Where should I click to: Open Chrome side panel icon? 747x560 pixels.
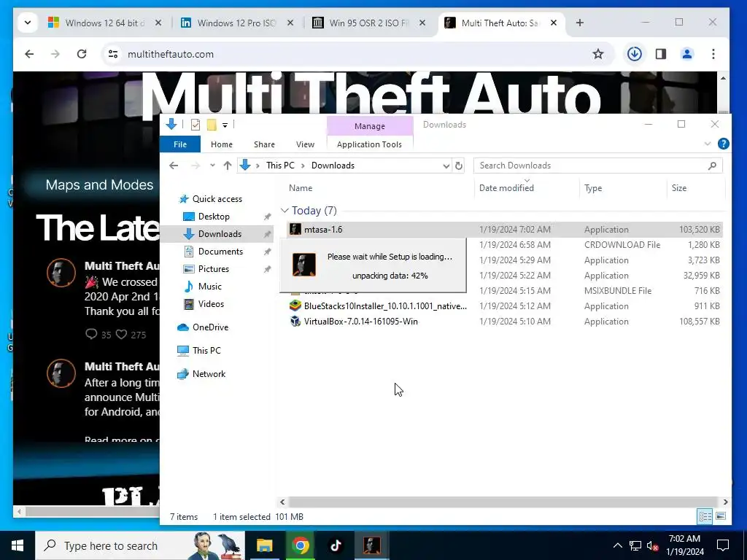[x=661, y=54]
